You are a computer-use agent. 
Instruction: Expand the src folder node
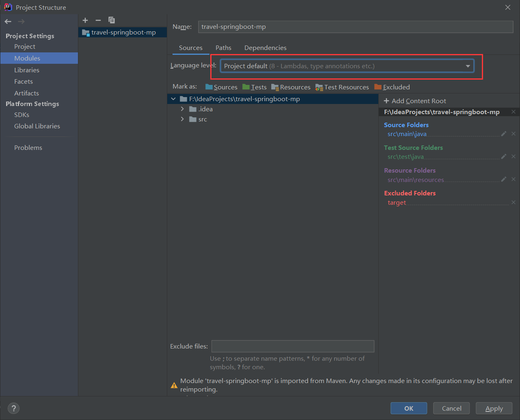(182, 119)
